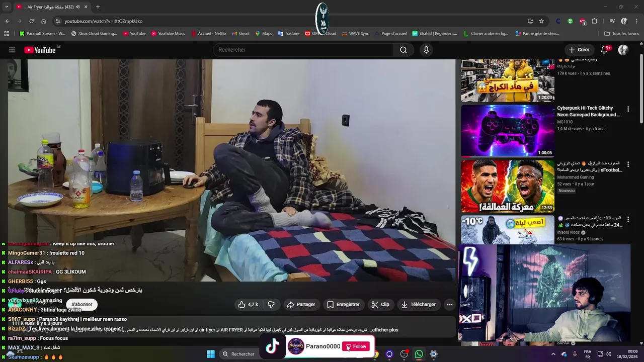Mute the Air Fryer tab audio
The width and height of the screenshot is (644, 362).
77,7
